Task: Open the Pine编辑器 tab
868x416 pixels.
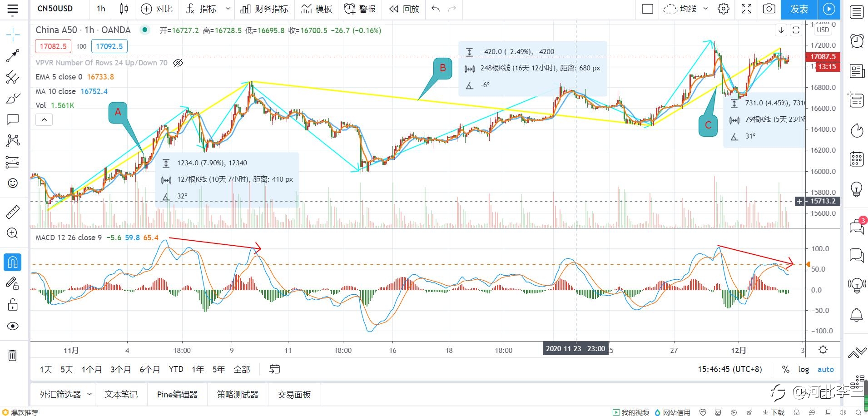Action: coord(177,394)
